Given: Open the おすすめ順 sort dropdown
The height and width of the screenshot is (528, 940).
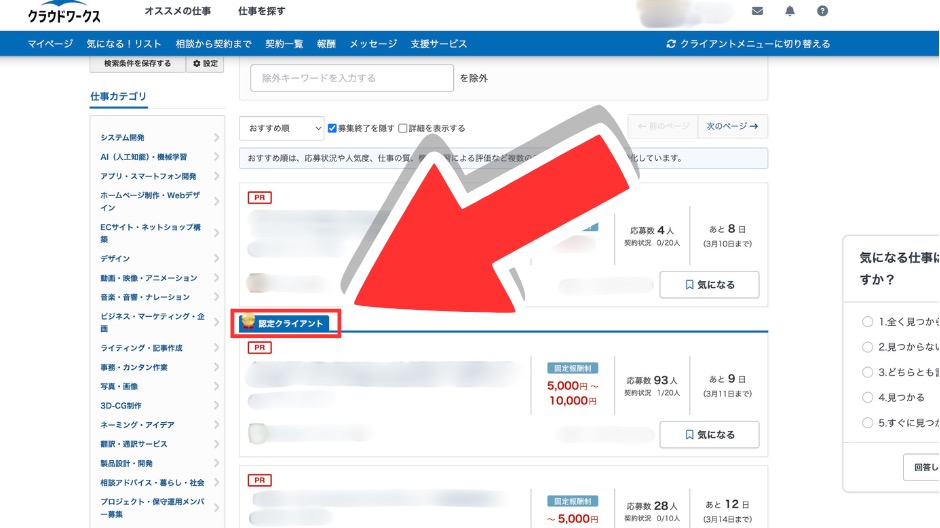Looking at the screenshot, I should click(281, 128).
